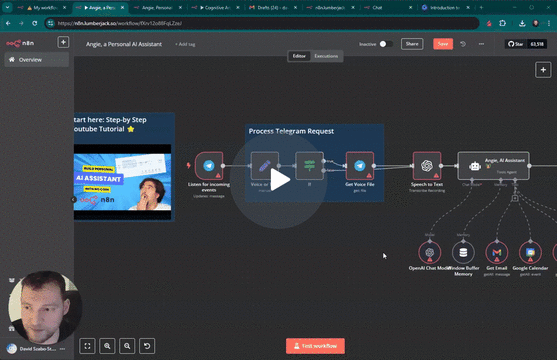Click the OpenAI Chat Model node
Image resolution: width=557 pixels, height=360 pixels.
[x=430, y=253]
